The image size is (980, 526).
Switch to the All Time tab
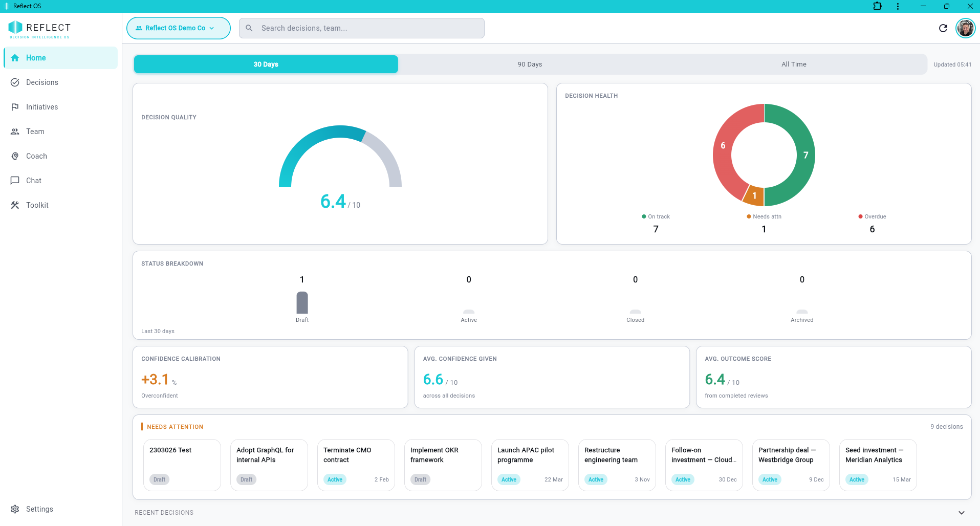point(794,64)
